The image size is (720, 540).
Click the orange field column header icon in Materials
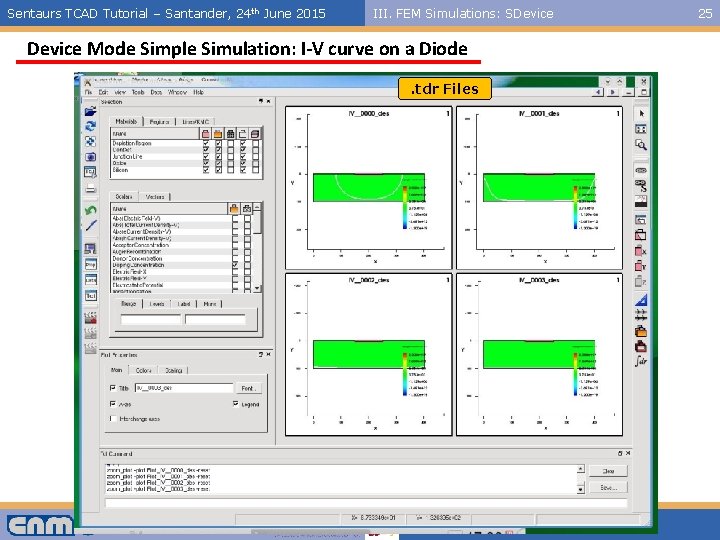218,134
